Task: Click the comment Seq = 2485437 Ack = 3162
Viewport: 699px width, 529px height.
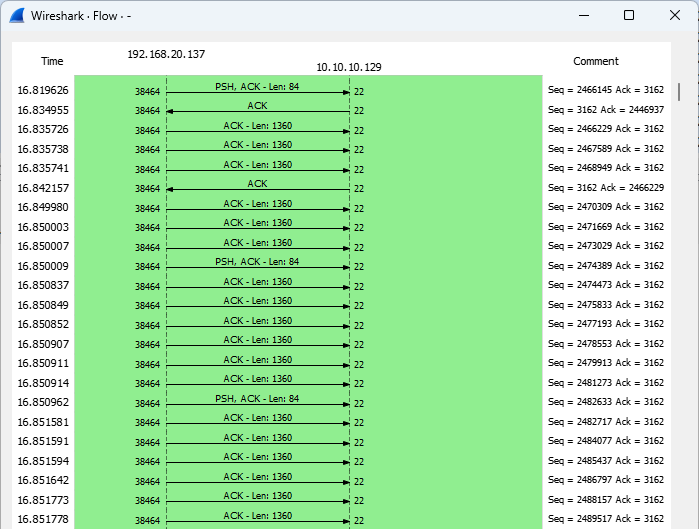Action: tap(606, 460)
